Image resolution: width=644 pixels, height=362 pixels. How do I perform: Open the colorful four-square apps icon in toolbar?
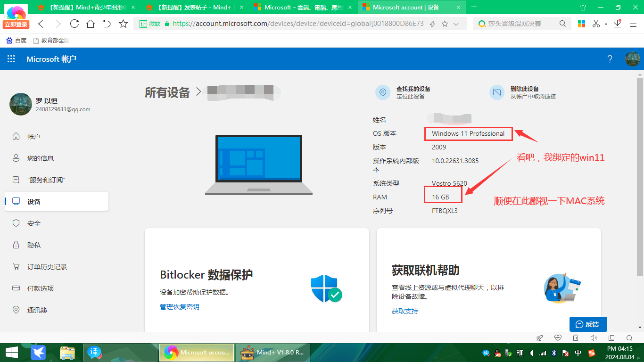coord(582,24)
